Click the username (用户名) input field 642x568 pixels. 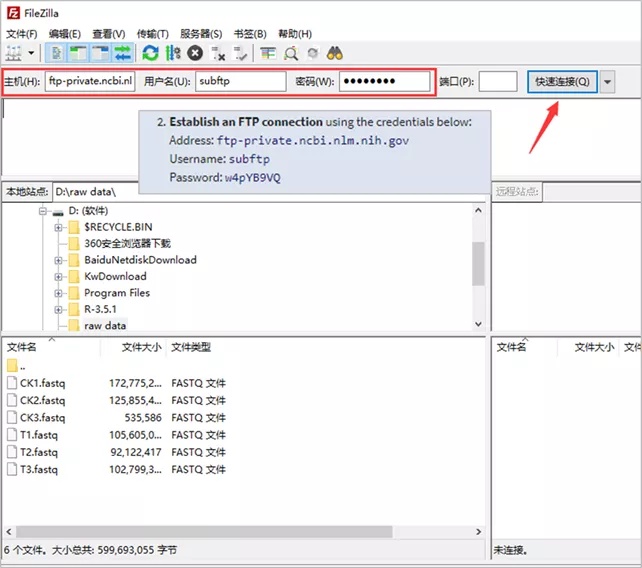tap(240, 81)
